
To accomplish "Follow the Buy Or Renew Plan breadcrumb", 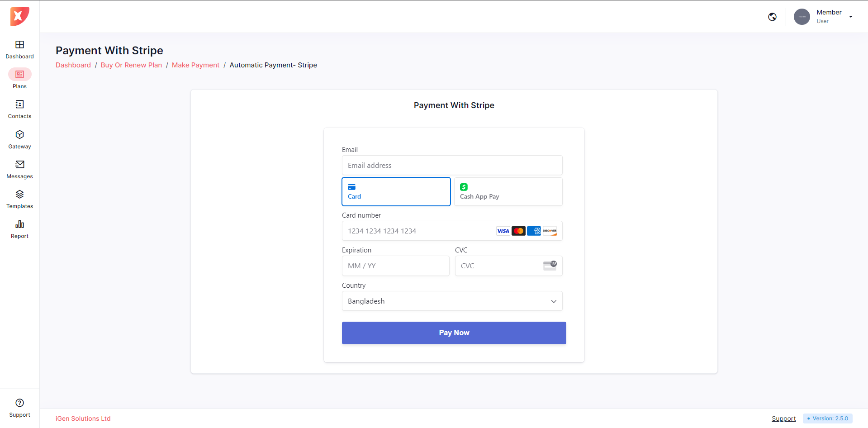I will pyautogui.click(x=131, y=65).
